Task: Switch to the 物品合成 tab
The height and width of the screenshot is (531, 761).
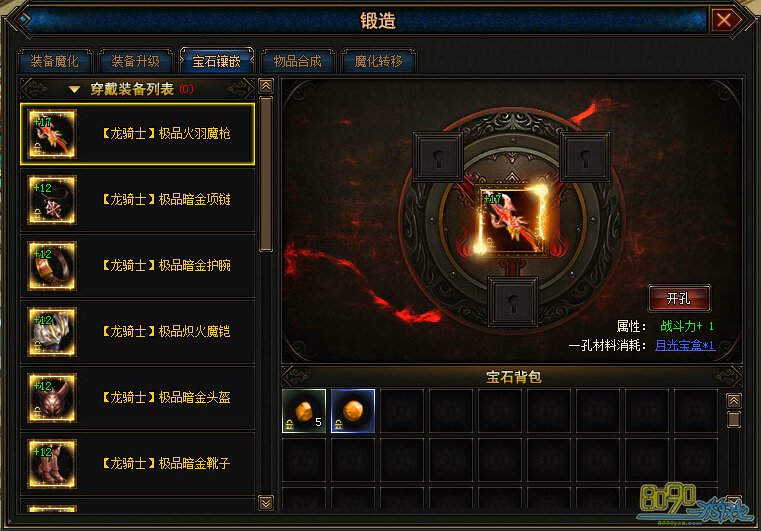Action: click(x=298, y=61)
